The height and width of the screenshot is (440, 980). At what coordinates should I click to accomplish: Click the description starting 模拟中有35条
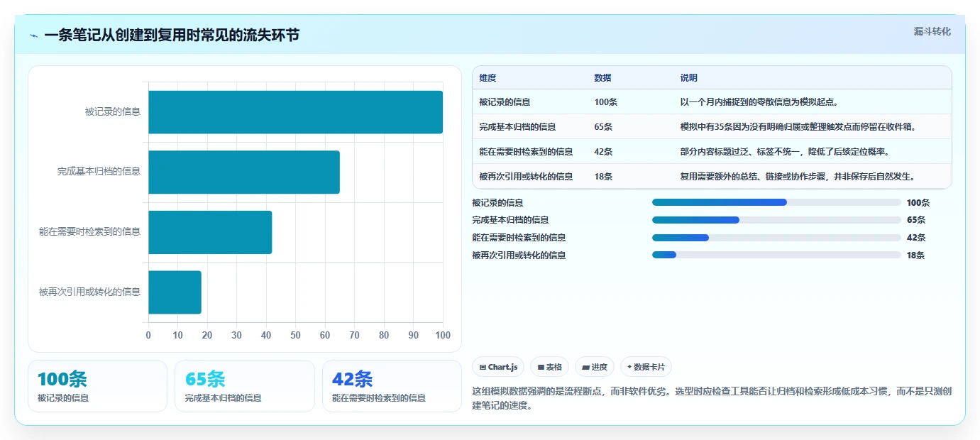pyautogui.click(x=798, y=127)
